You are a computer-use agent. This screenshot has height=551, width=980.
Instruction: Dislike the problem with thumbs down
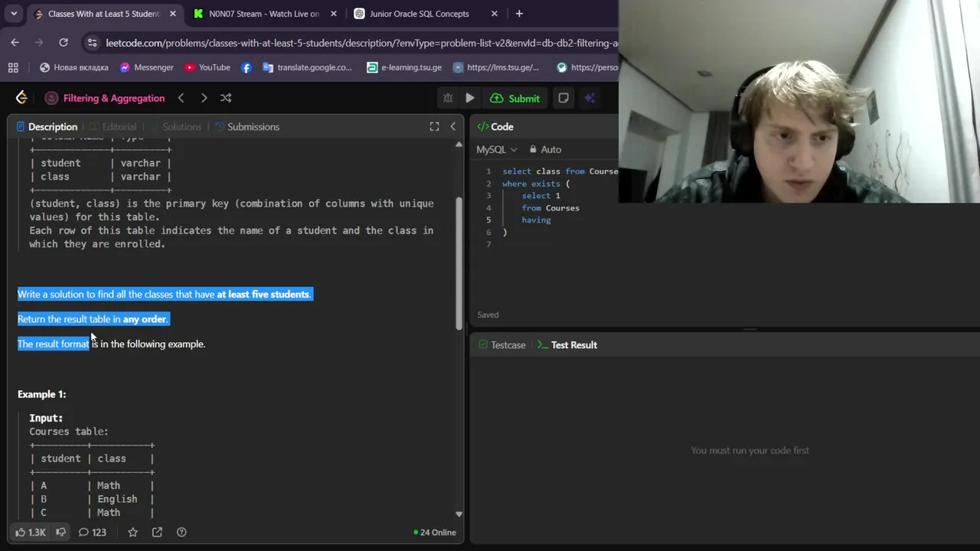(x=60, y=532)
